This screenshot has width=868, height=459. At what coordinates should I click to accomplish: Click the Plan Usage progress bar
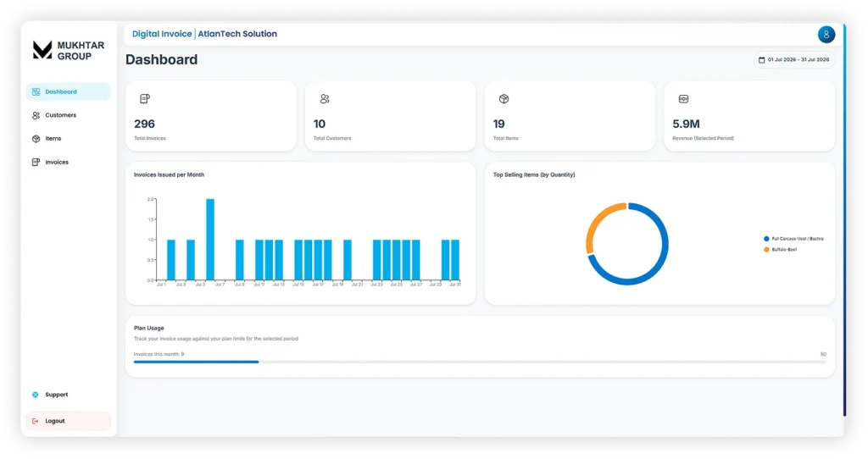click(x=480, y=362)
